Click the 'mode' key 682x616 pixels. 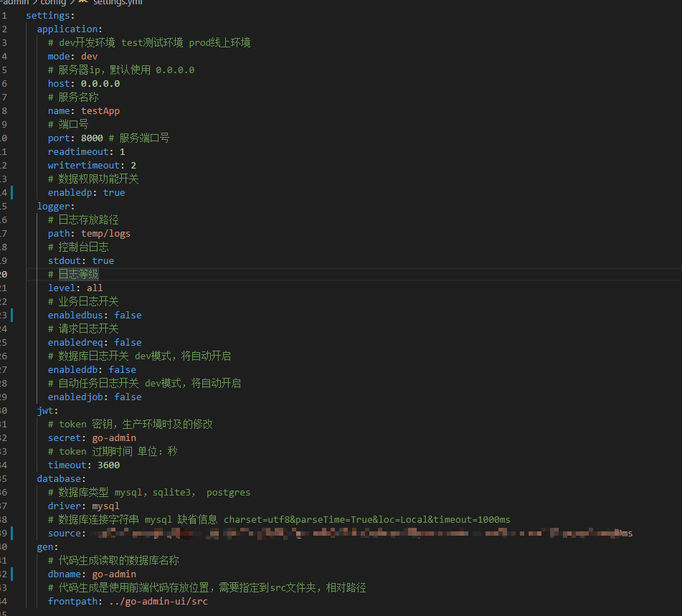click(59, 57)
